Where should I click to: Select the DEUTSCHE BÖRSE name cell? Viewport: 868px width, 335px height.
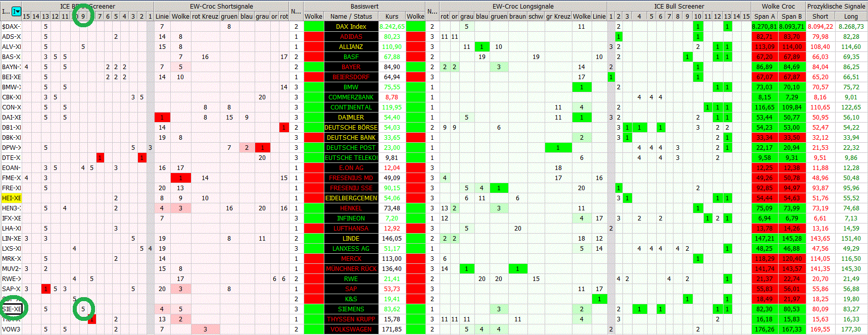351,127
